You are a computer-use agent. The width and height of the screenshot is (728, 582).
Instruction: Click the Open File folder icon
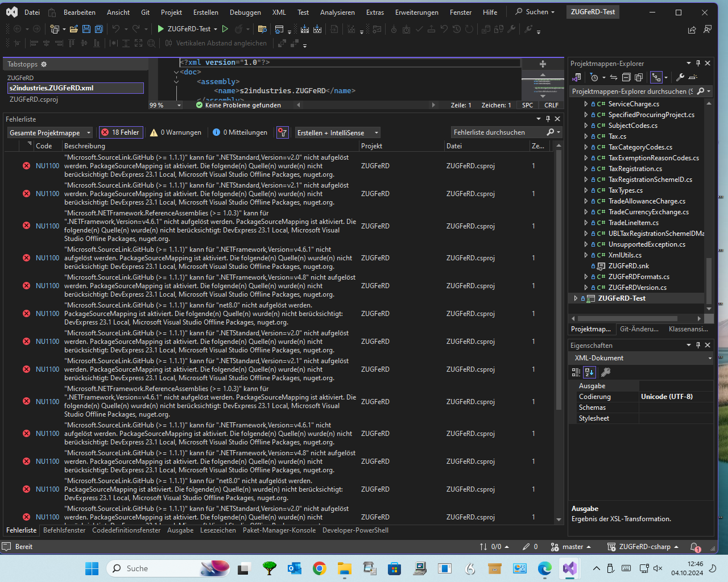point(73,29)
